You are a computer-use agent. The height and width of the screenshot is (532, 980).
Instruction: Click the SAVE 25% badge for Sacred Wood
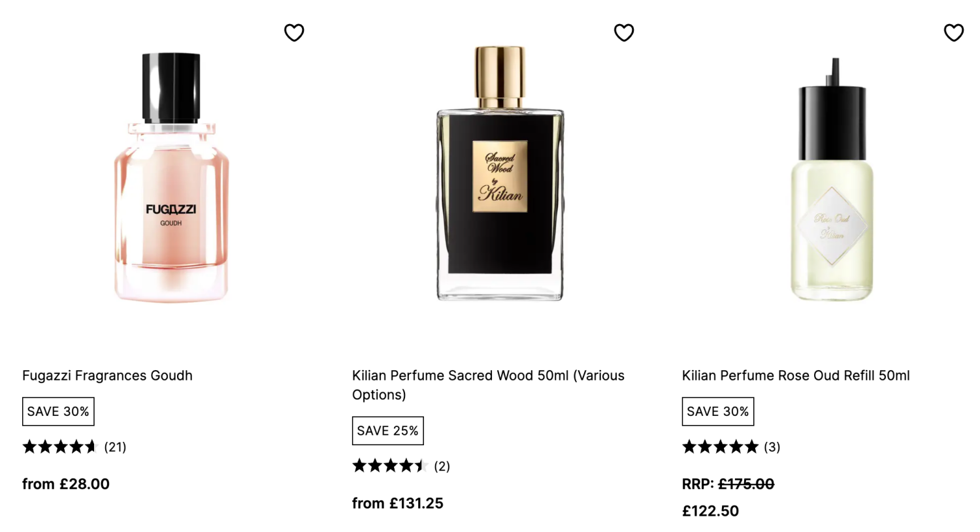pyautogui.click(x=387, y=430)
